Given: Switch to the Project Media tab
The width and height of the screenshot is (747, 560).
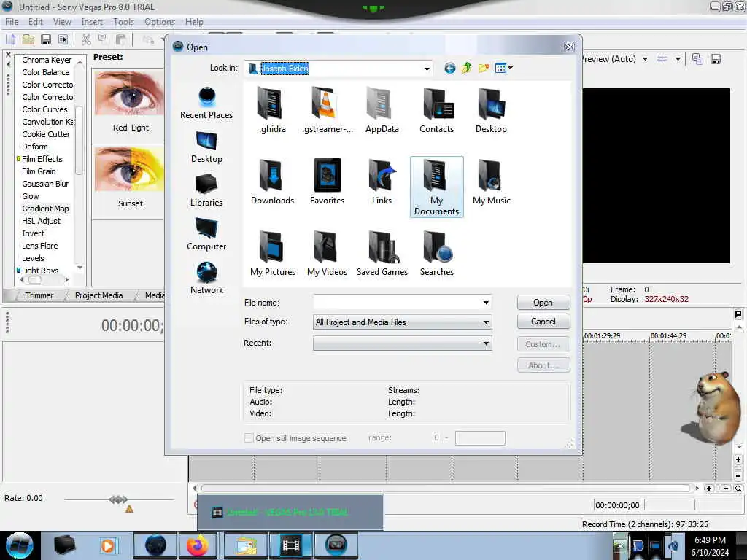Looking at the screenshot, I should [98, 295].
